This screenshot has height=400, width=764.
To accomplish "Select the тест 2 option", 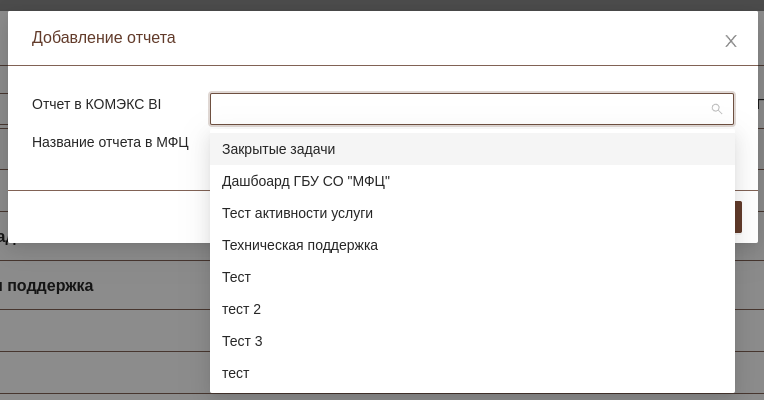I will (x=241, y=309).
